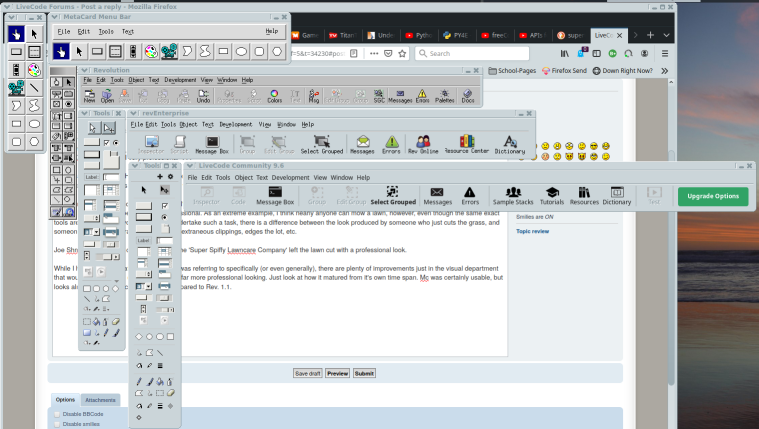Switch to the Attachments tab
This screenshot has height=429, width=759.
pyautogui.click(x=99, y=399)
